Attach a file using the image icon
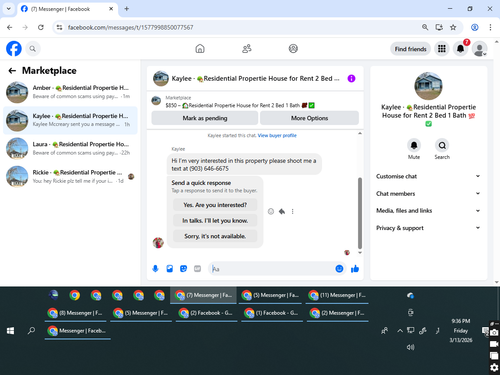Viewport: 500px width, 375px height. tap(170, 269)
